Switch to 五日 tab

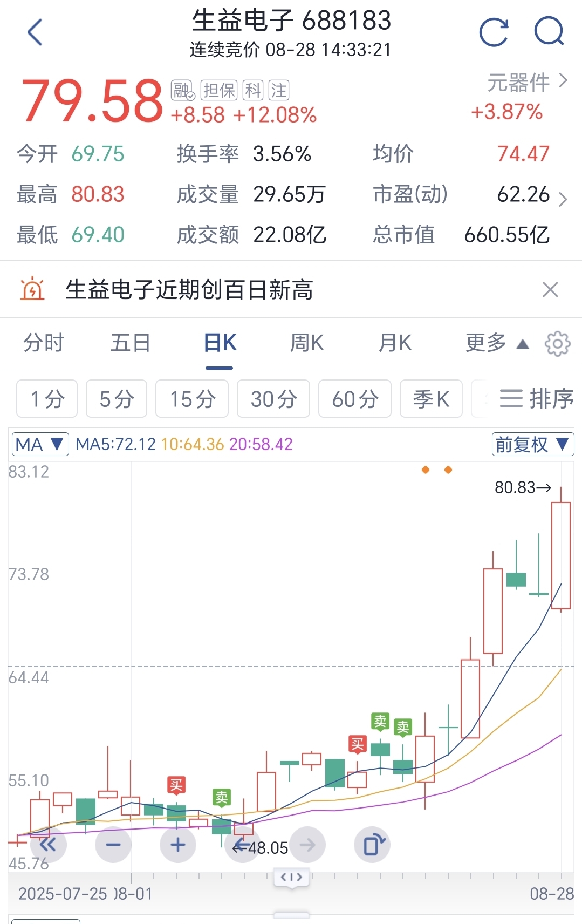[x=131, y=343]
